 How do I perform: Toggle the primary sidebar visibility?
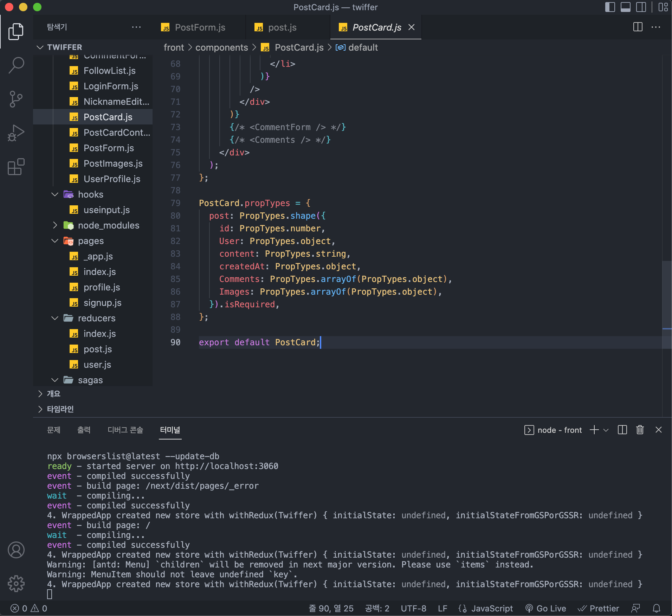(x=610, y=7)
